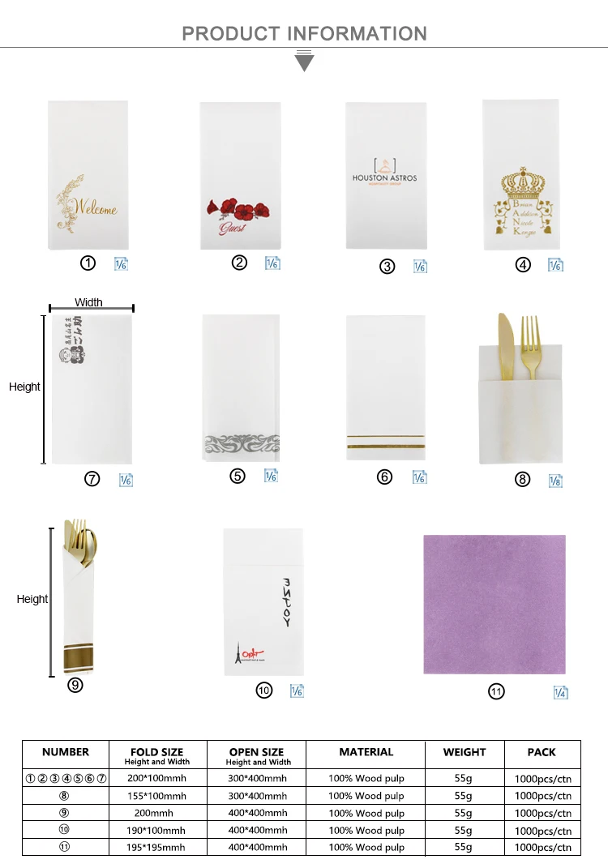Select the gold Welcome napkin image
This screenshot has width=608, height=868.
[88, 175]
